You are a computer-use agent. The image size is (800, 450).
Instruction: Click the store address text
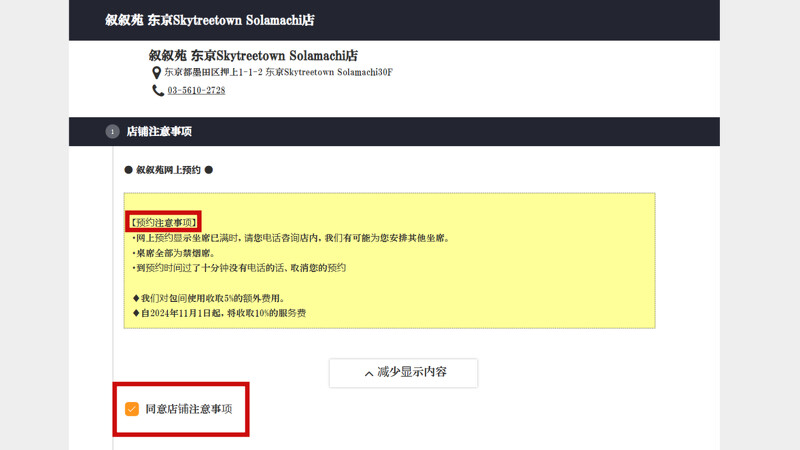[278, 73]
